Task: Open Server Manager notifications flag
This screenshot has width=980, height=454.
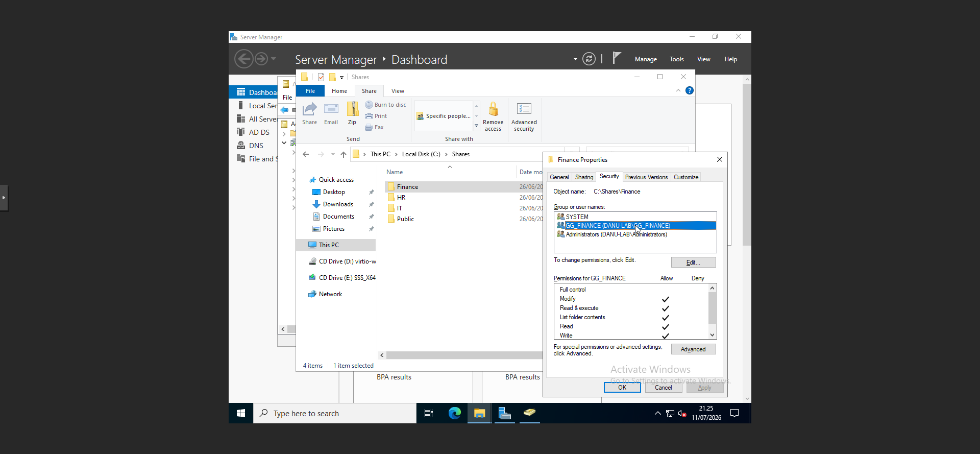Action: pyautogui.click(x=617, y=58)
